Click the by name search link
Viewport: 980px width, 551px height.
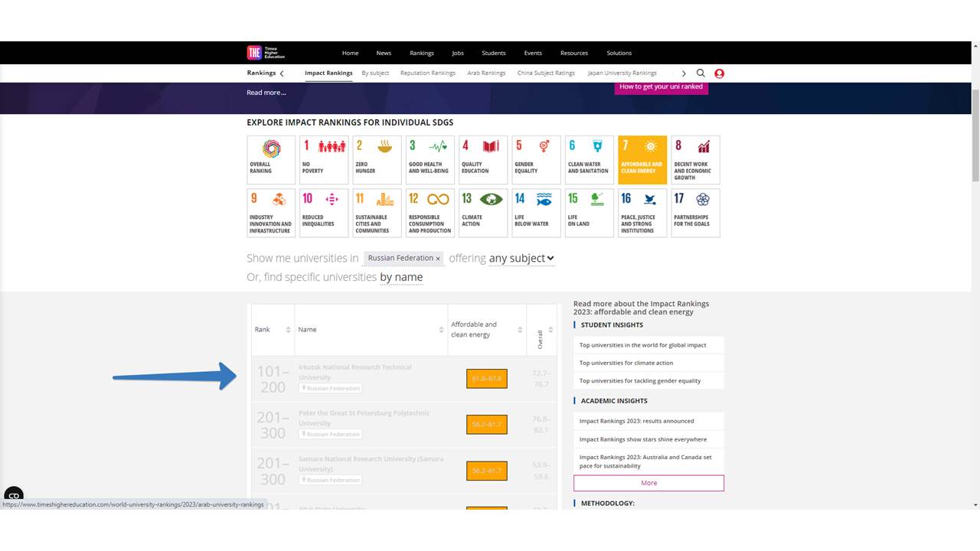tap(401, 277)
